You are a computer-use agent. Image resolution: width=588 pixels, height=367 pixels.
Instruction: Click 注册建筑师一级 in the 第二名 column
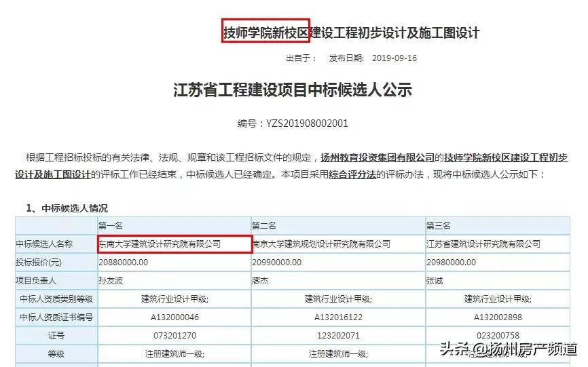click(338, 354)
